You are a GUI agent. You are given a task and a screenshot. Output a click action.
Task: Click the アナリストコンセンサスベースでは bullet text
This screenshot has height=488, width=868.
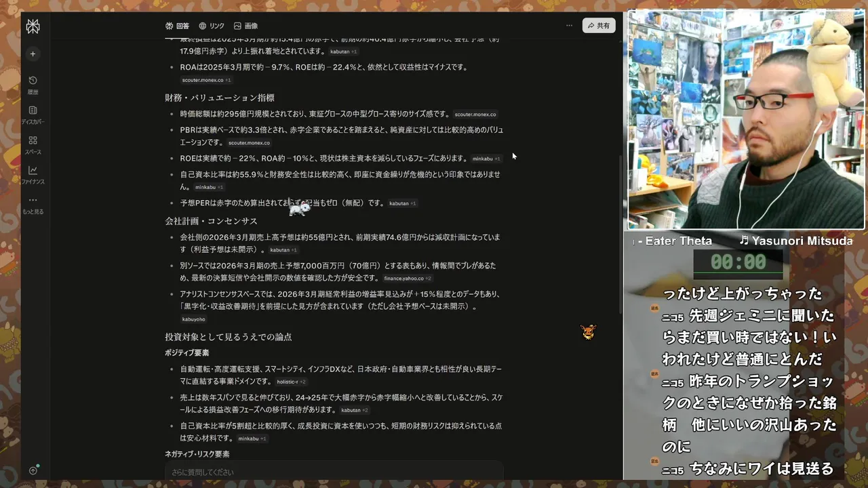point(340,300)
